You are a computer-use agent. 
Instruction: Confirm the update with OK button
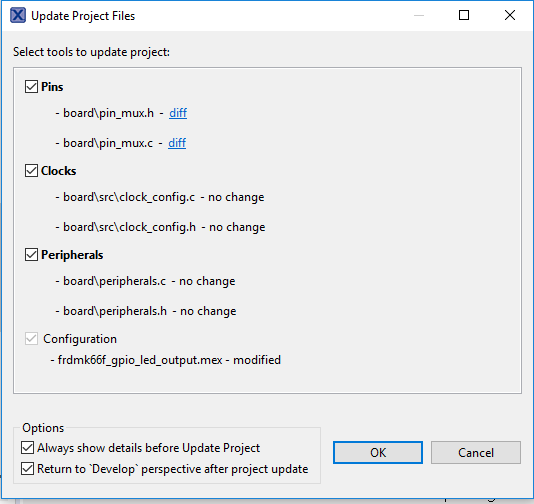[378, 453]
